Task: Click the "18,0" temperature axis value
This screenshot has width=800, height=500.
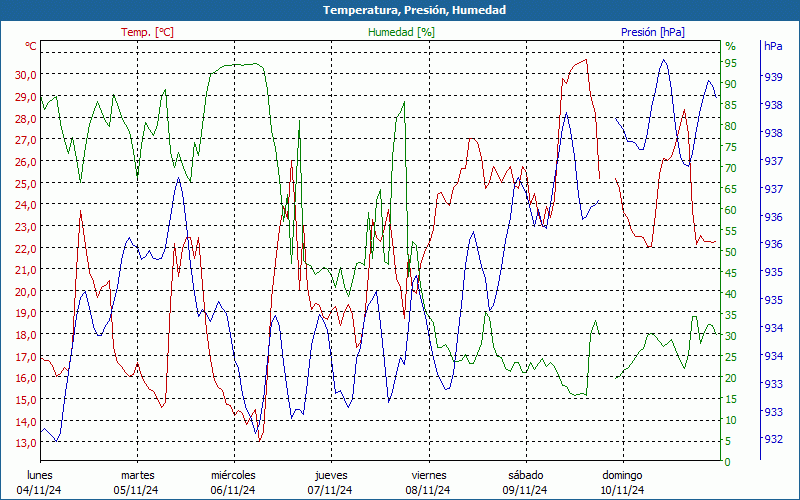Action: tap(26, 335)
